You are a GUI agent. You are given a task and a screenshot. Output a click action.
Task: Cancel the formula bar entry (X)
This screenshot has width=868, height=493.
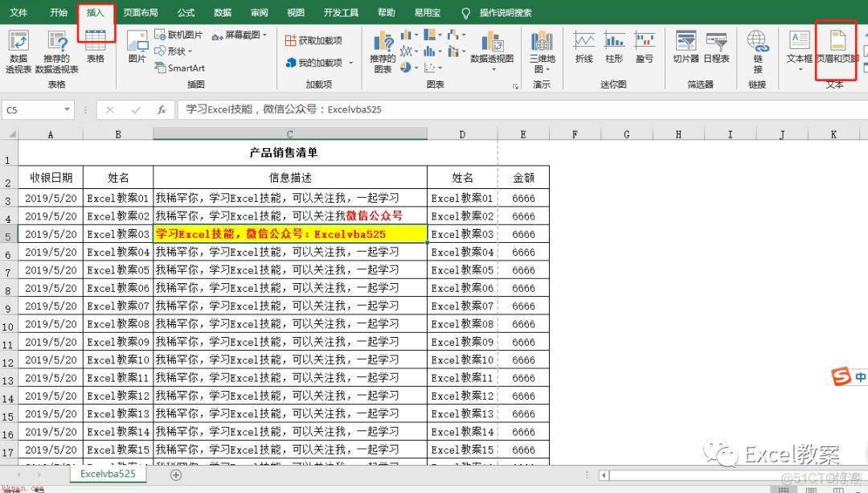[109, 109]
